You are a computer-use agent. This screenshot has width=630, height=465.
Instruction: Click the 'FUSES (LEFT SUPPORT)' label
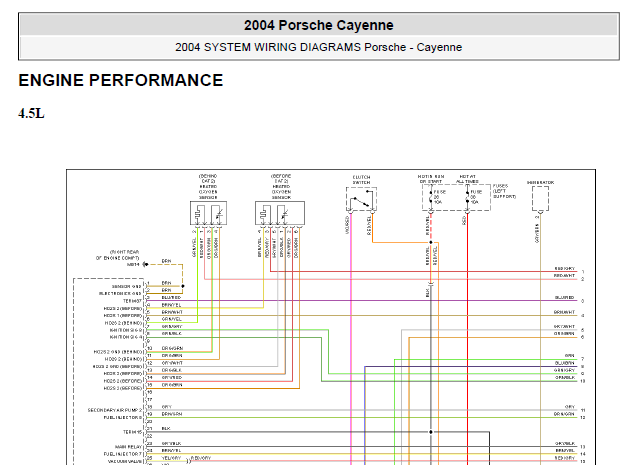pos(504,191)
